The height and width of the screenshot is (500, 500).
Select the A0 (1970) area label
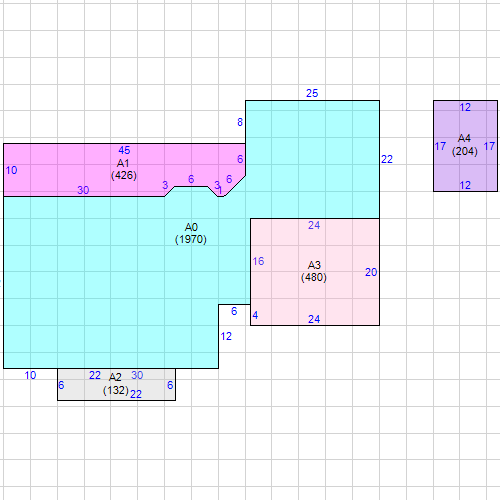191,233
